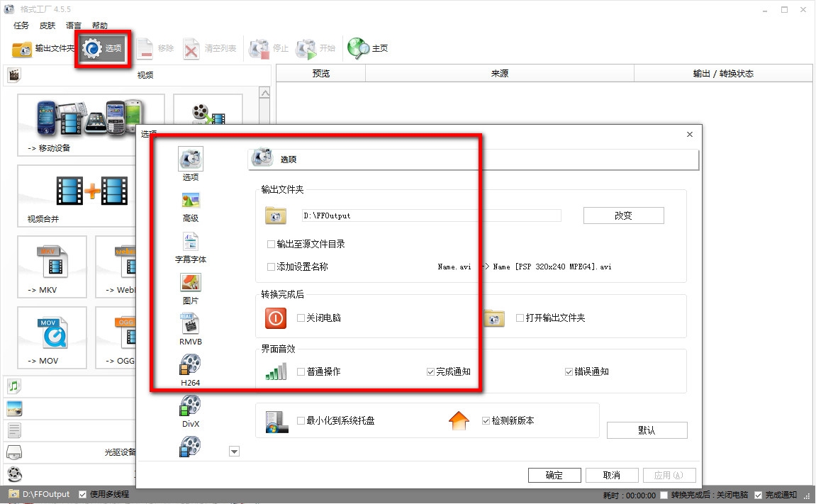Open the 任务 menu
Image resolution: width=816 pixels, height=504 pixels.
[x=21, y=26]
